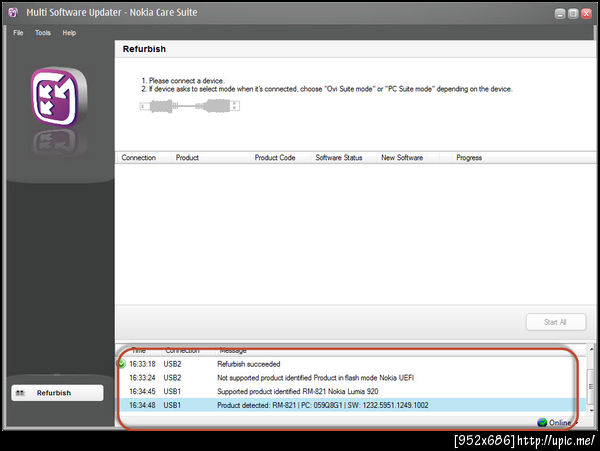Image resolution: width=600 pixels, height=451 pixels.
Task: Select the 'Supported product identified RM-821' log row
Action: tap(351, 391)
